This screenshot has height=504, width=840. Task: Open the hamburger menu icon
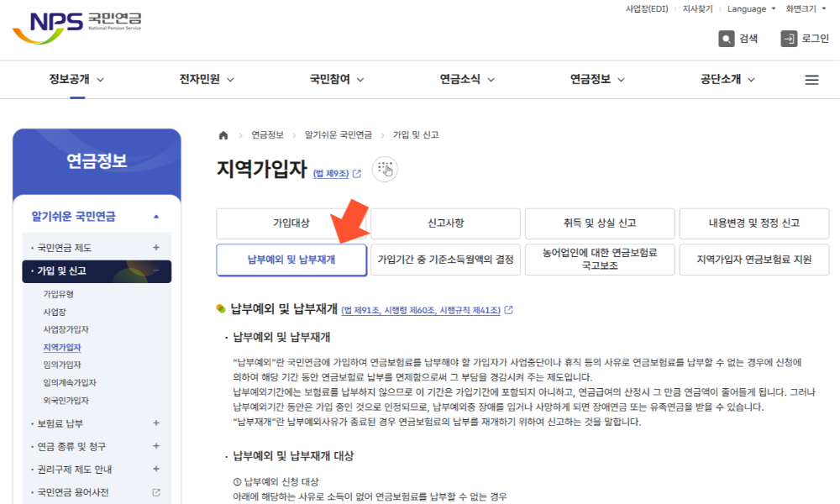coord(811,79)
